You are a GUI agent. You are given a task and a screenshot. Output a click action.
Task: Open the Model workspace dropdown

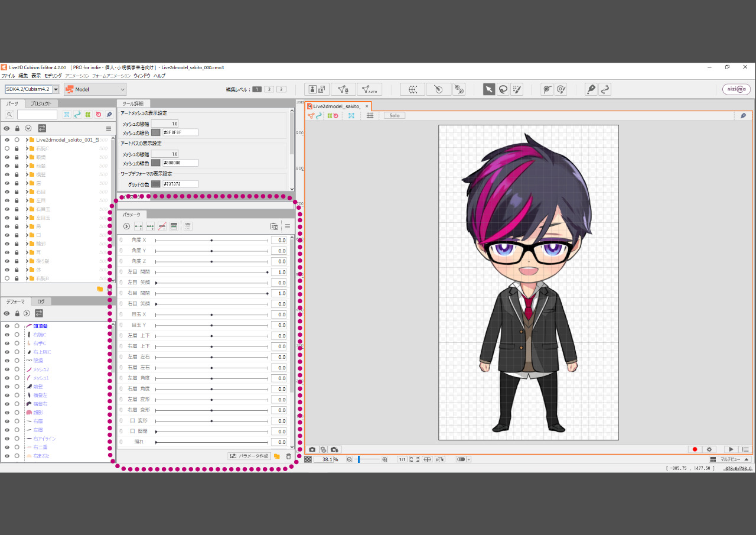[95, 89]
